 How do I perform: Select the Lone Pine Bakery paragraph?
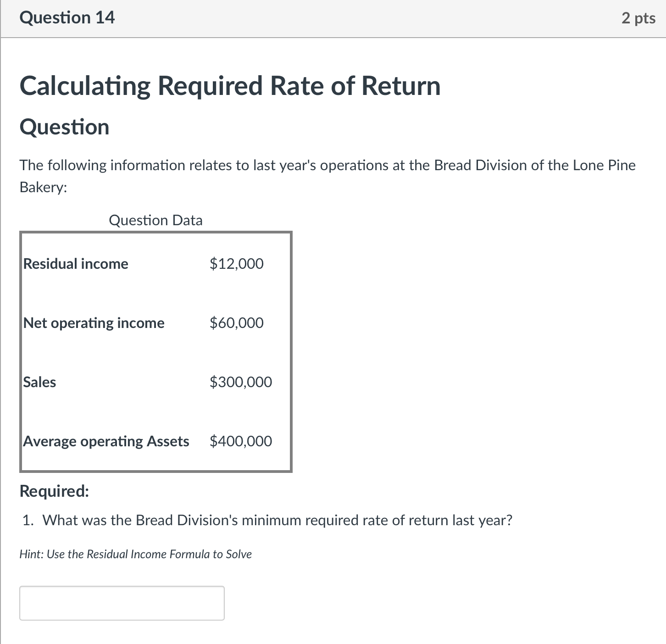tap(327, 175)
